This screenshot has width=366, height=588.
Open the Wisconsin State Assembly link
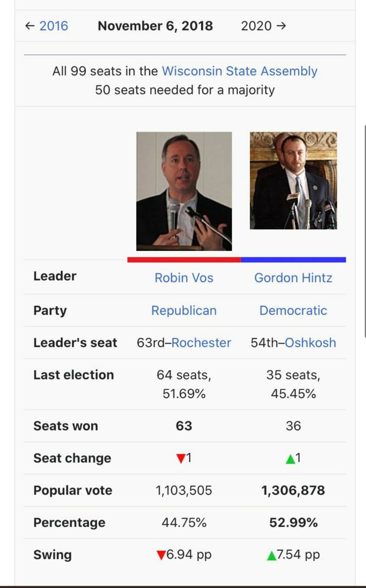click(x=240, y=71)
